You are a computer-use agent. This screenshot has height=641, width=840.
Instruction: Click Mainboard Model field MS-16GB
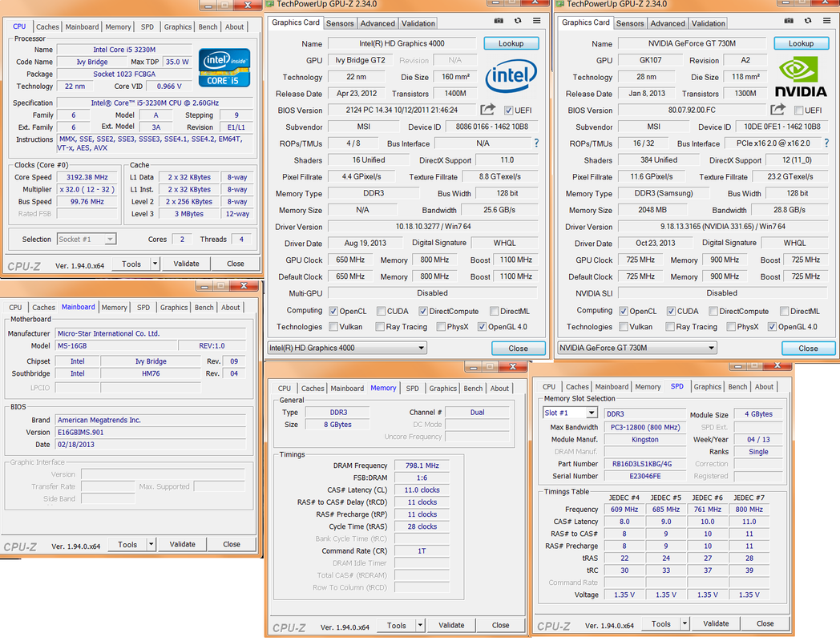117,346
